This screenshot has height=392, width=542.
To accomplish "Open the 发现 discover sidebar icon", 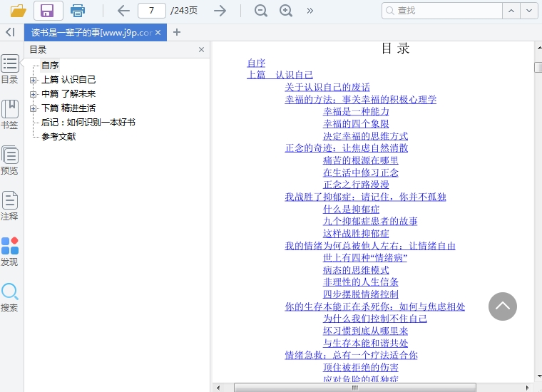I will click(x=10, y=252).
